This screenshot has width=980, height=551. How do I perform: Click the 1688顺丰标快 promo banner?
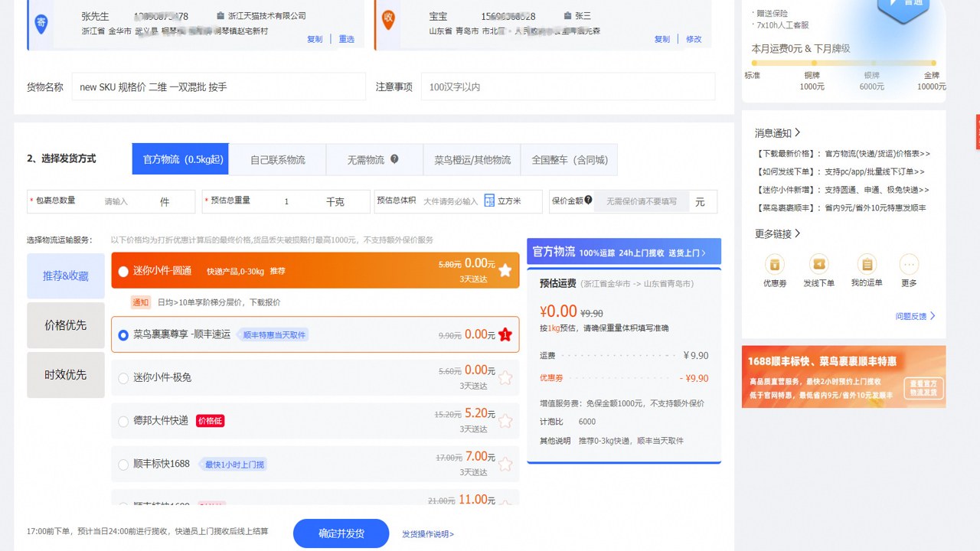[844, 377]
